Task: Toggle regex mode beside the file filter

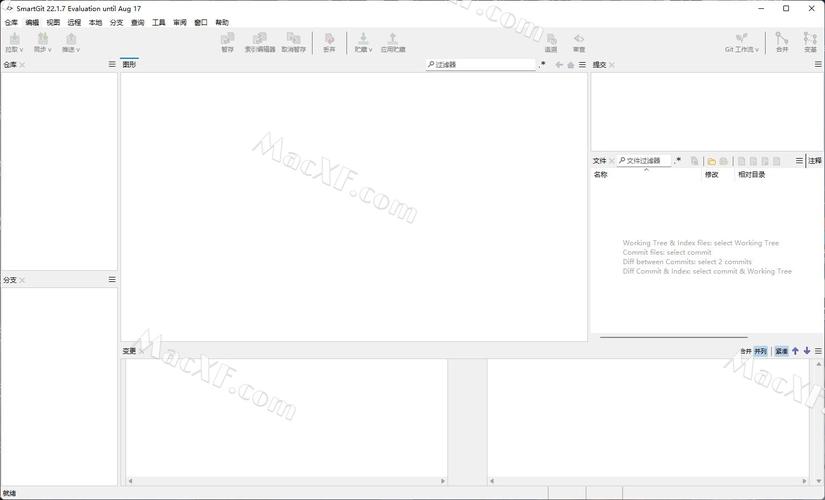Action: (677, 161)
